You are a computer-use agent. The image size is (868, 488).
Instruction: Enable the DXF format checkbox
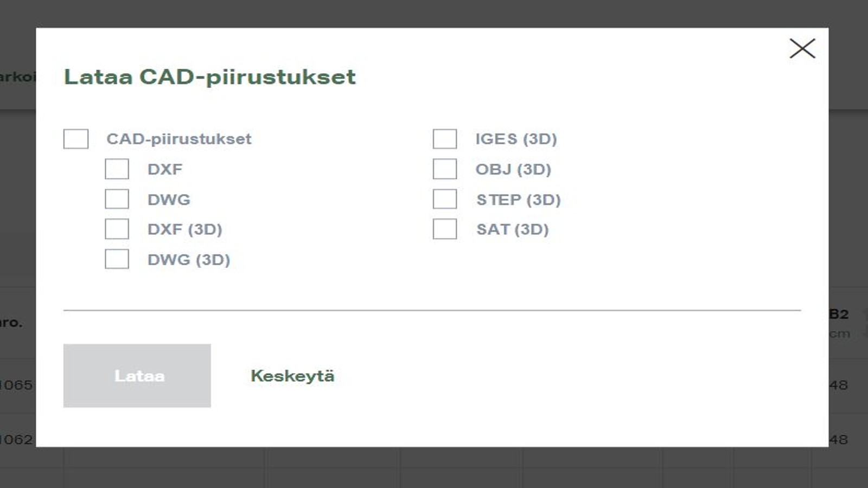(117, 169)
